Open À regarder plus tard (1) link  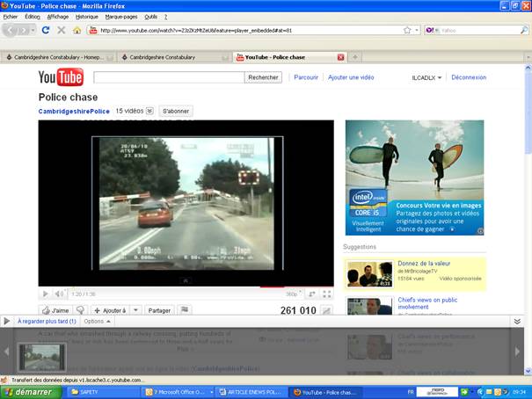coord(47,321)
